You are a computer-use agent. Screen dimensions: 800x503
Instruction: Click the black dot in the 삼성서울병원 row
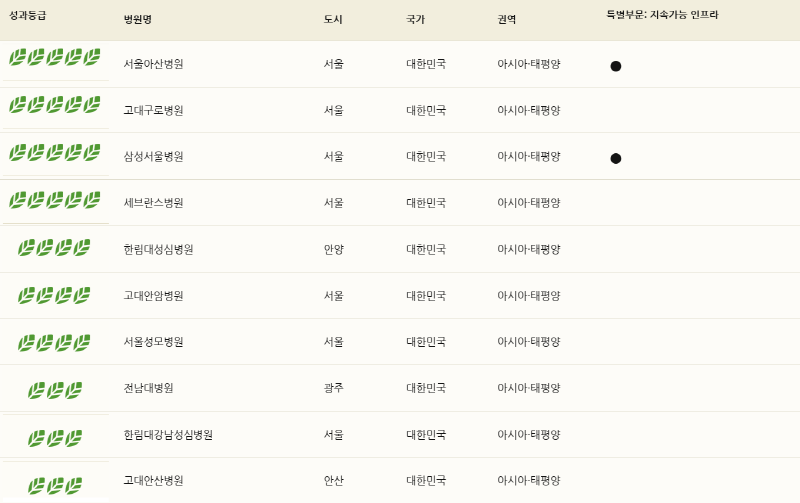pos(616,159)
